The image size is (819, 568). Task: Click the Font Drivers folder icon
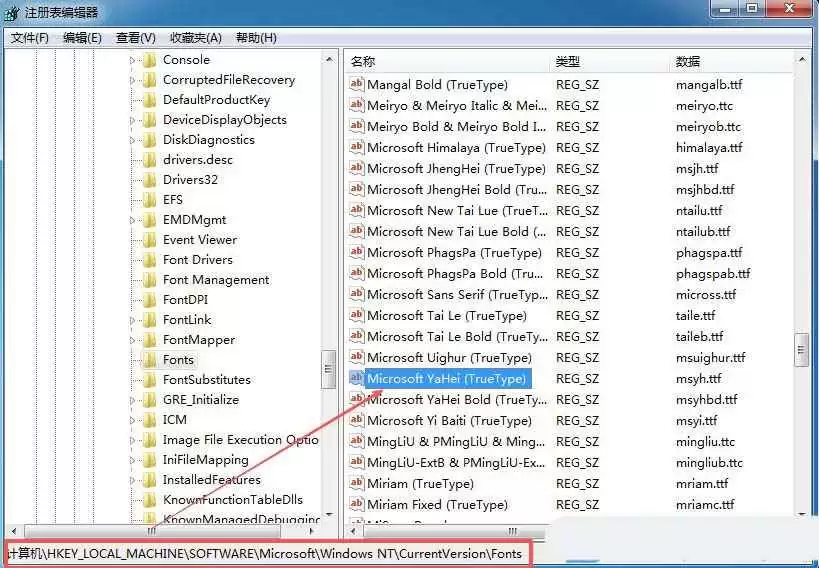[149, 260]
